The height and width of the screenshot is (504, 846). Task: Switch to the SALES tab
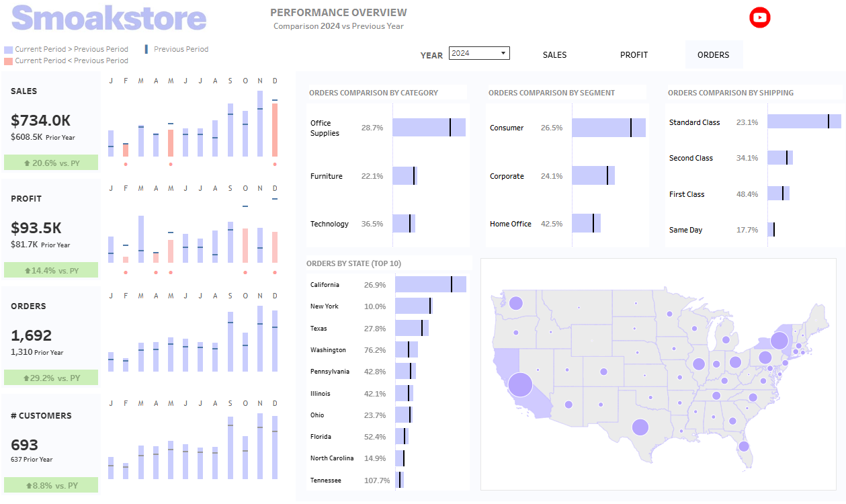coord(554,55)
